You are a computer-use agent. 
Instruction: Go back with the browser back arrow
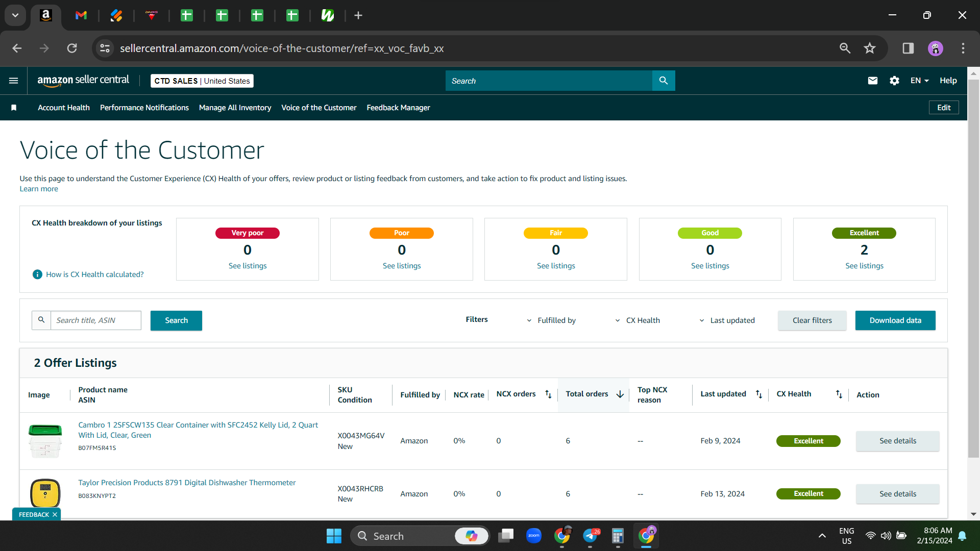click(17, 48)
